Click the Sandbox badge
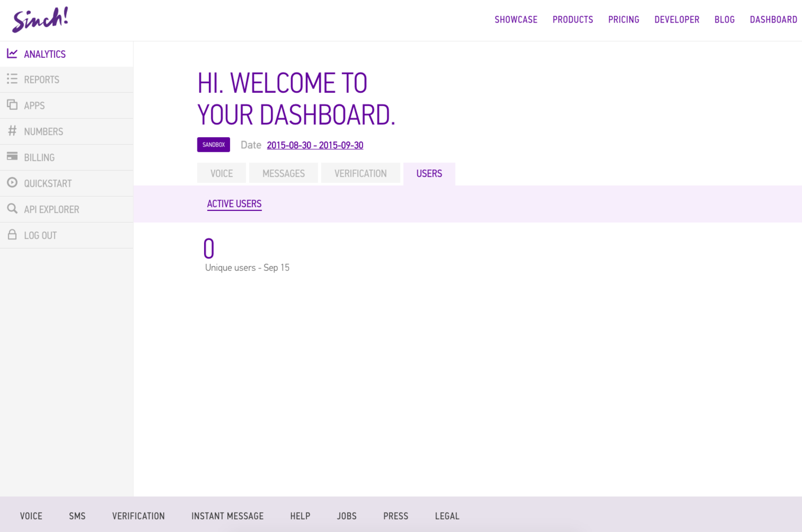Image resolution: width=802 pixels, height=532 pixels. coord(214,145)
